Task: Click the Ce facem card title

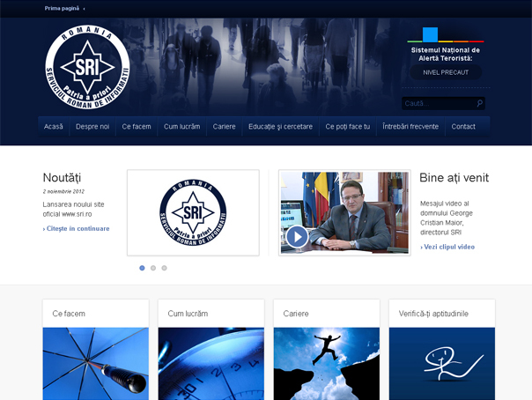Action: [69, 314]
